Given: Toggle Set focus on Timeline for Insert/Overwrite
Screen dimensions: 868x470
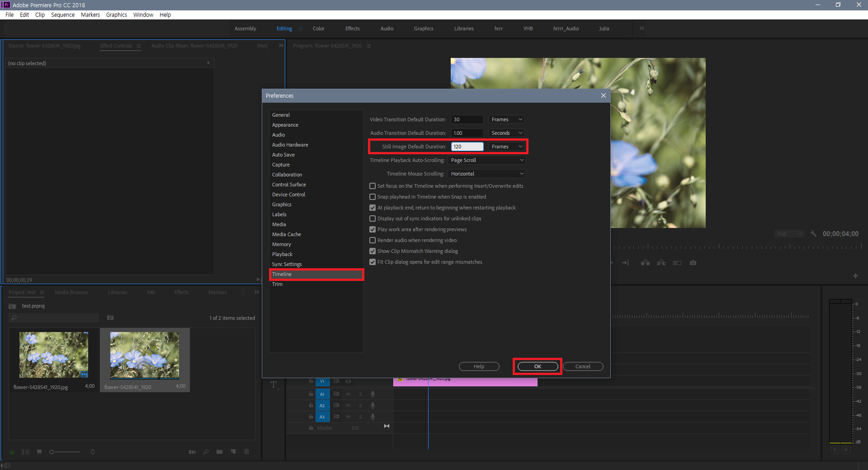Looking at the screenshot, I should click(373, 186).
